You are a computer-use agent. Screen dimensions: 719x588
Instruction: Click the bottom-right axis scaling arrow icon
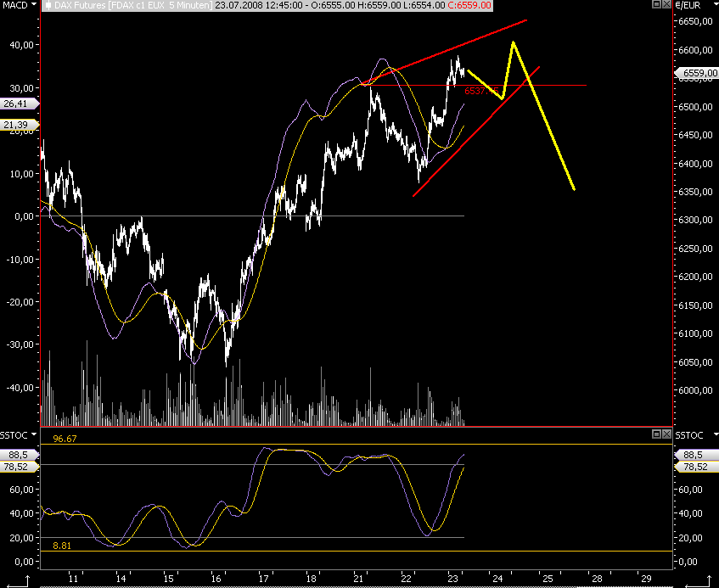pyautogui.click(x=699, y=581)
